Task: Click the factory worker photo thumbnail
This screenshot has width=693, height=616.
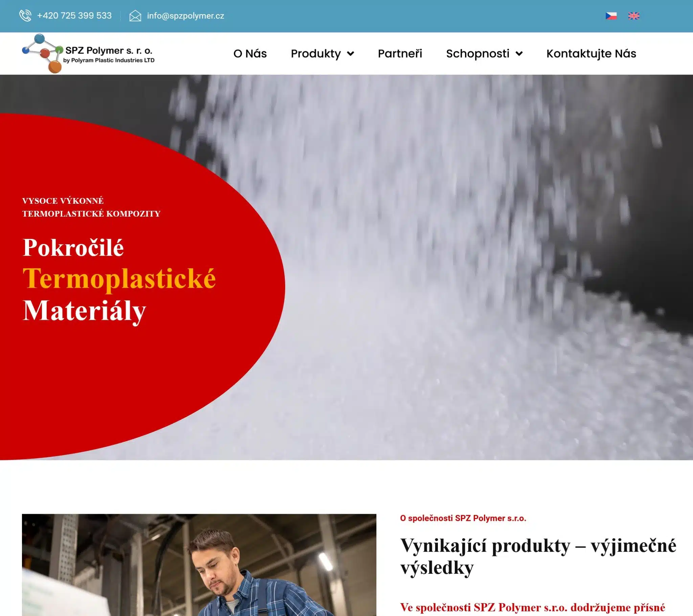Action: tap(199, 565)
